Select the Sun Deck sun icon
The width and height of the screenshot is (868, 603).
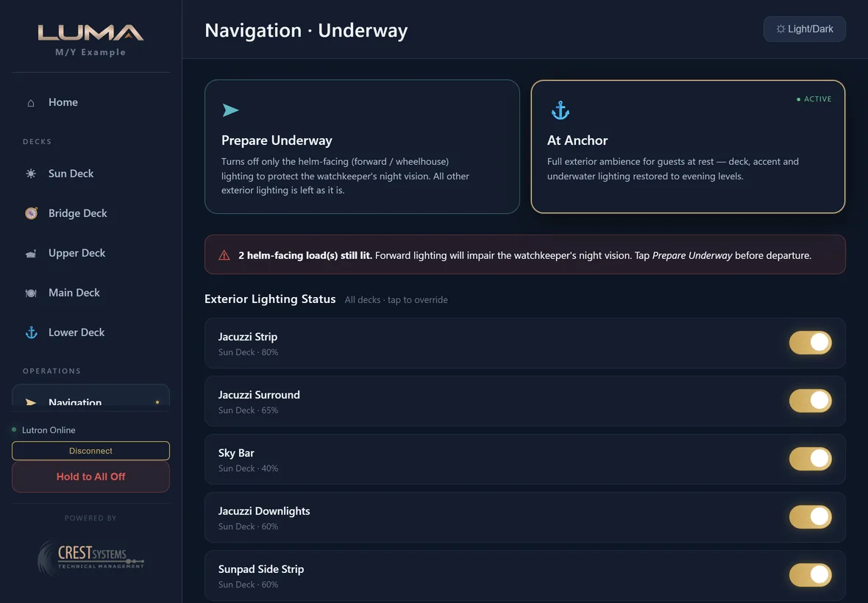(x=31, y=174)
